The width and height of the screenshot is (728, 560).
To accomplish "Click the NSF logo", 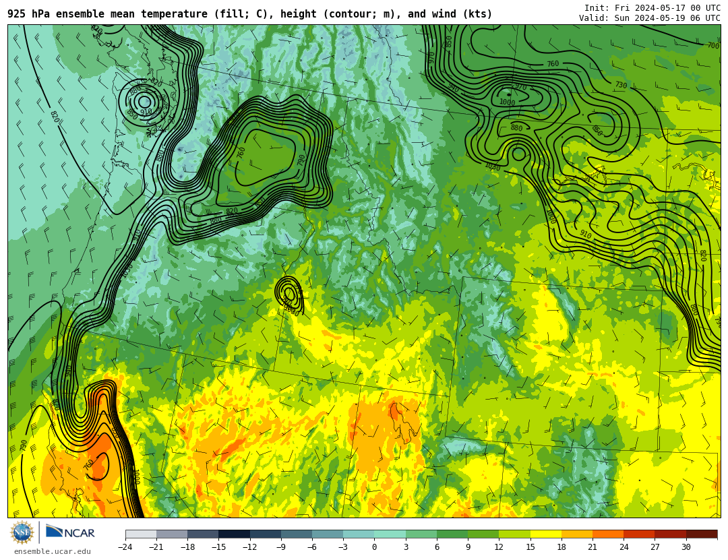I will pyautogui.click(x=22, y=532).
